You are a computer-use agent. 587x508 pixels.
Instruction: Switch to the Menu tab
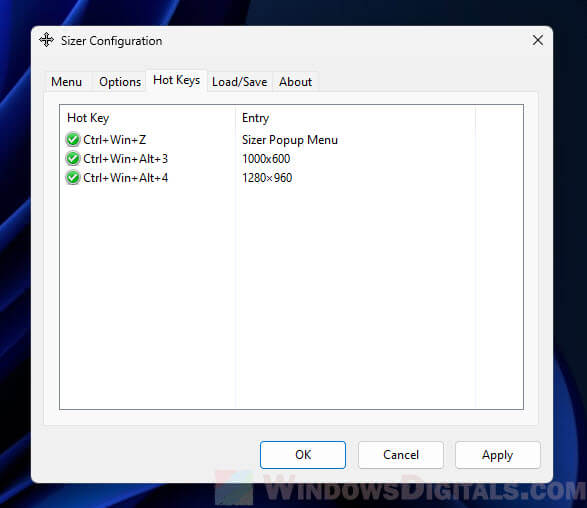[67, 82]
